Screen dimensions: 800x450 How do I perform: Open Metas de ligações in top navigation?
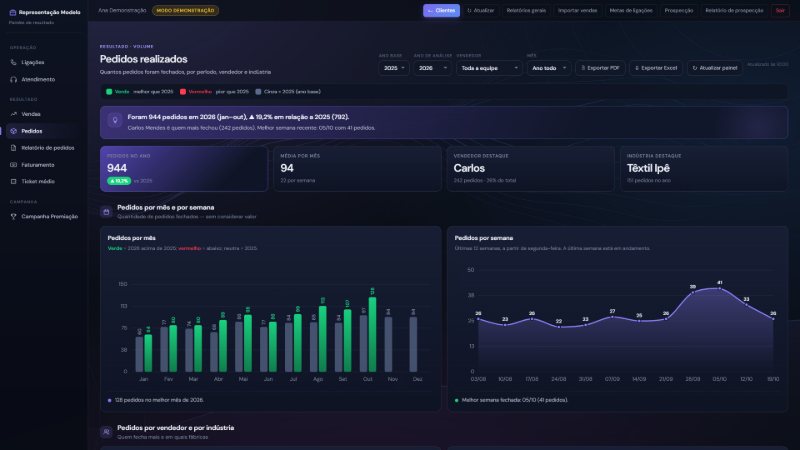631,11
